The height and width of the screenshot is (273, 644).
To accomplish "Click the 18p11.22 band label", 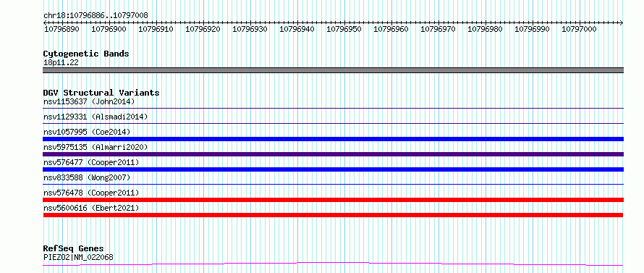I will (61, 62).
